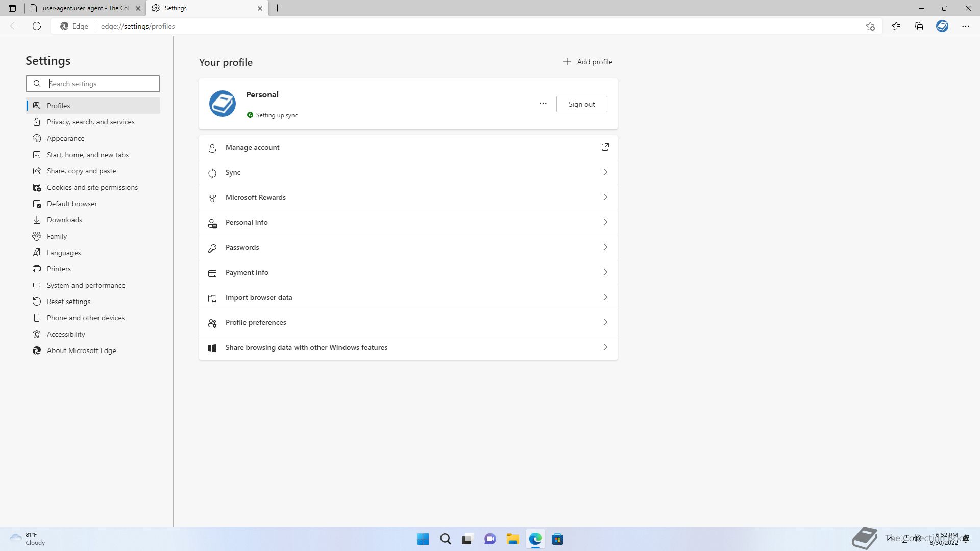The image size is (980, 551).
Task: Click Add profile button
Action: (587, 62)
